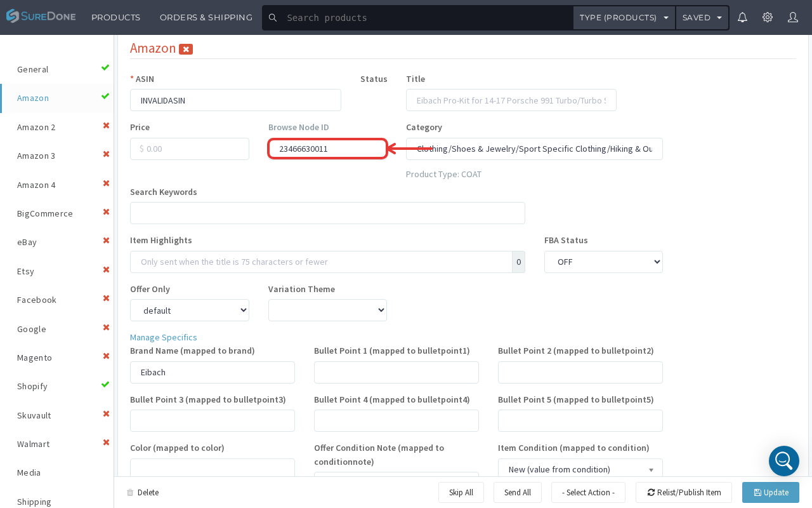The image size is (812, 508).
Task: Click green check status for Shopify
Action: [x=105, y=385]
